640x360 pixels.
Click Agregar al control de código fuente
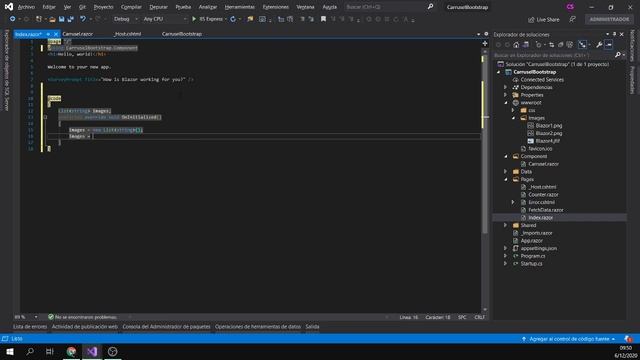click(x=569, y=339)
